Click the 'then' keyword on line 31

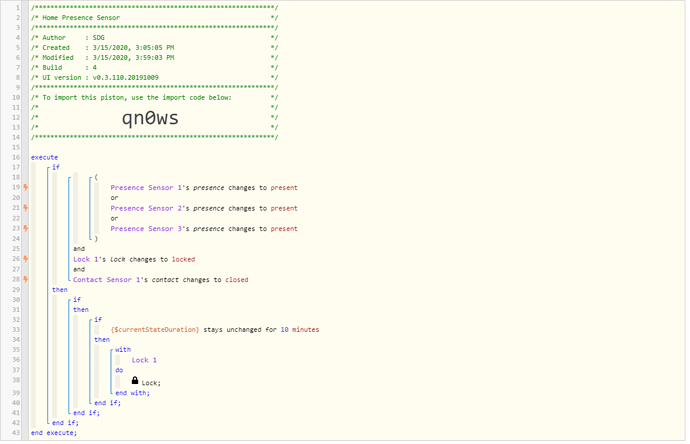click(x=81, y=309)
